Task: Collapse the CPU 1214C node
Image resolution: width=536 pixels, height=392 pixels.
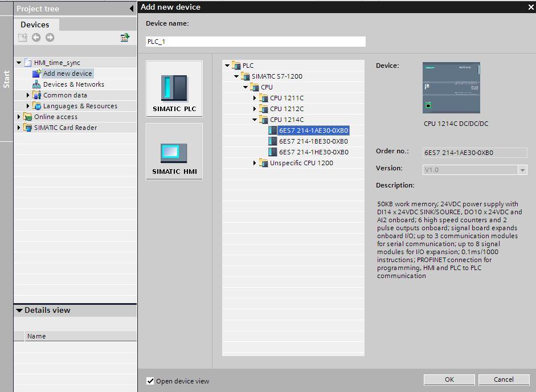Action: pos(255,120)
